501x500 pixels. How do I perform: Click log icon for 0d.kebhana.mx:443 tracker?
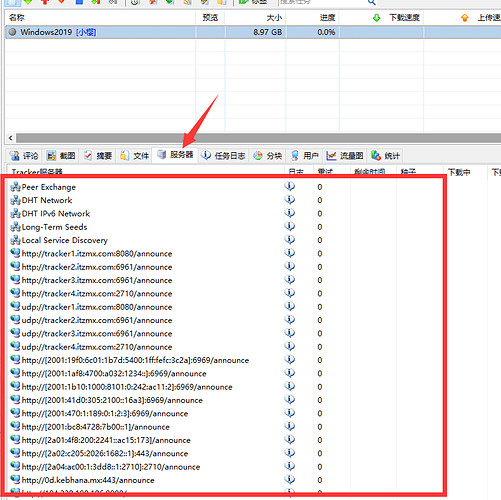click(x=290, y=479)
